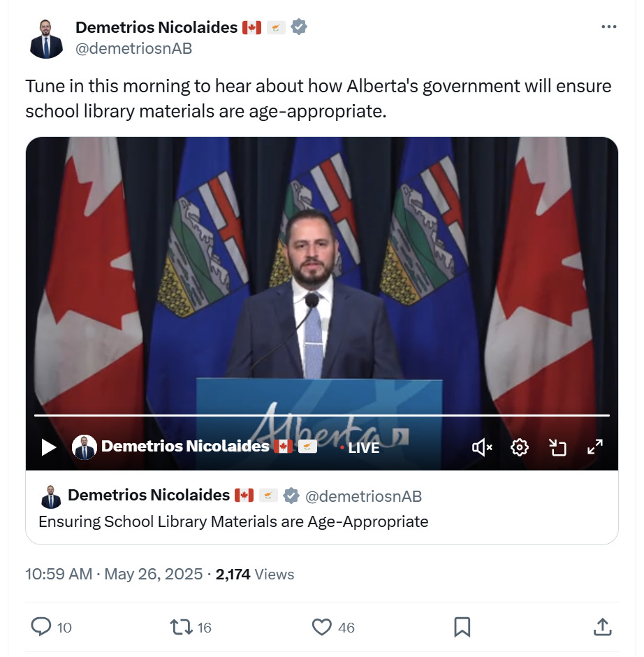Open the video settings gear
This screenshot has width=644, height=657.
click(520, 447)
